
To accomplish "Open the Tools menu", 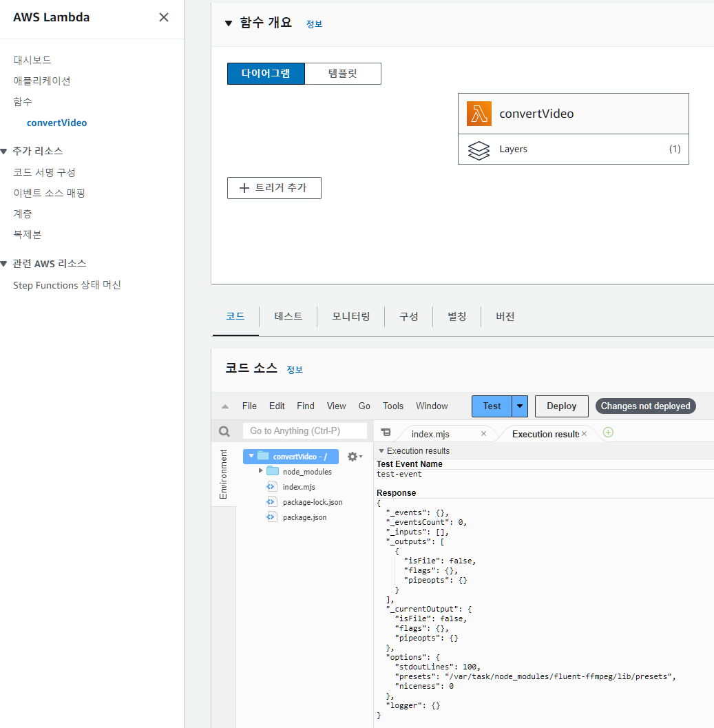I will click(392, 406).
